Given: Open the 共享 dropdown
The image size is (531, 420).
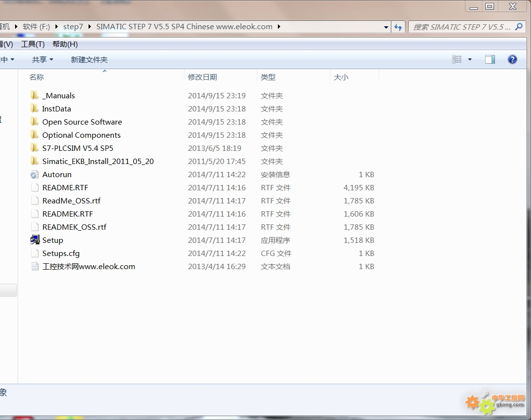Looking at the screenshot, I should pos(42,59).
